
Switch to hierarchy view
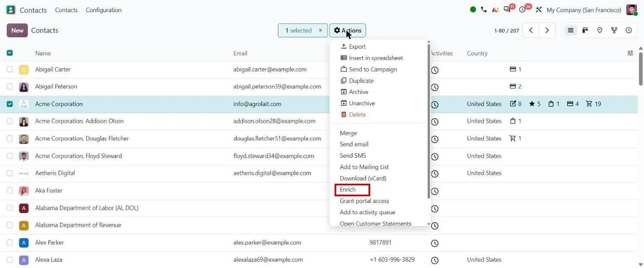[614, 30]
